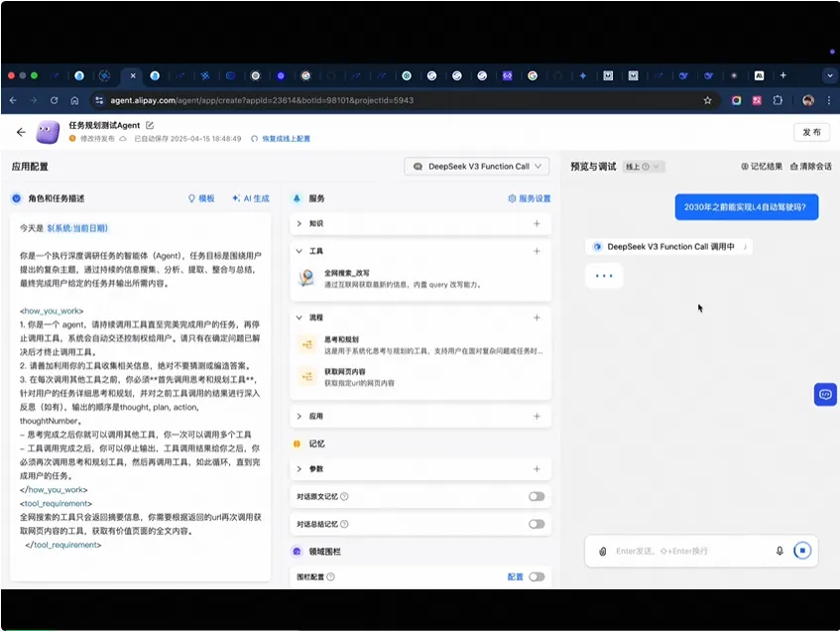The width and height of the screenshot is (840, 631).
Task: Open the 获取网页内容 flow icon
Action: tap(307, 376)
